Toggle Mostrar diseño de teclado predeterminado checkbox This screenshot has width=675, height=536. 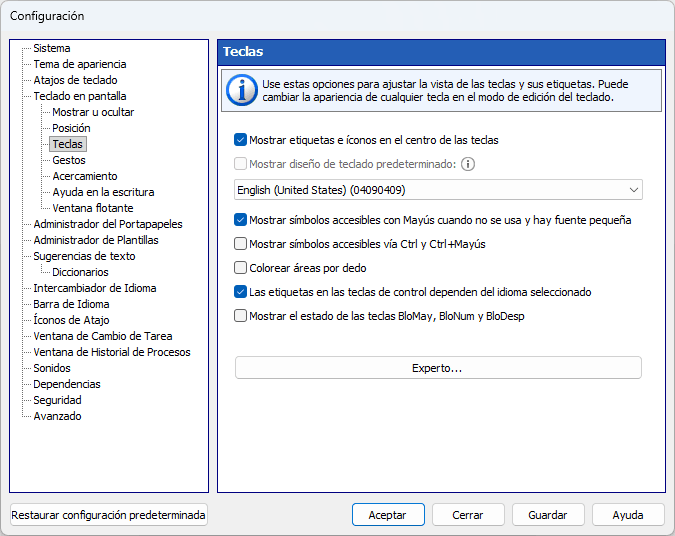click(x=240, y=164)
